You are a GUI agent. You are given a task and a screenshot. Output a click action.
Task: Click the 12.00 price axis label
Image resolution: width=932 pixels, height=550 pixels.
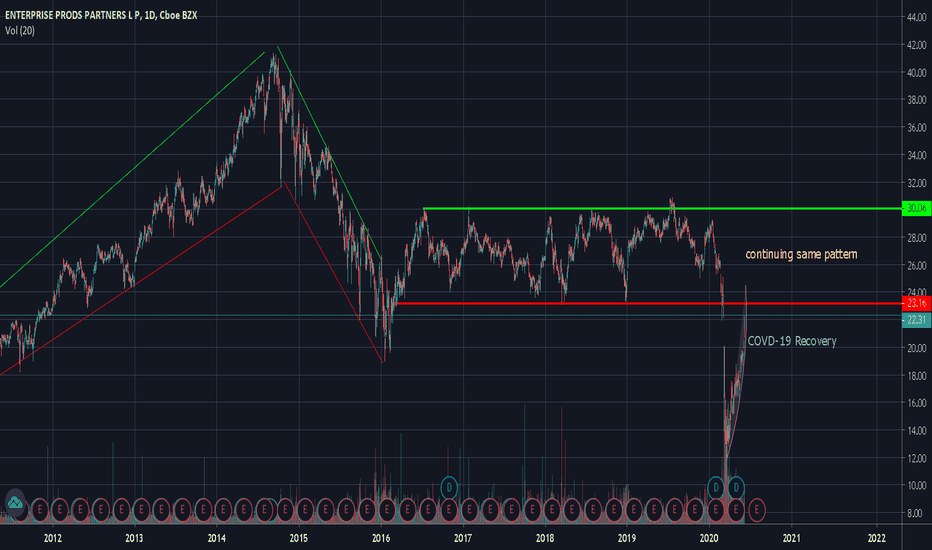coord(917,458)
